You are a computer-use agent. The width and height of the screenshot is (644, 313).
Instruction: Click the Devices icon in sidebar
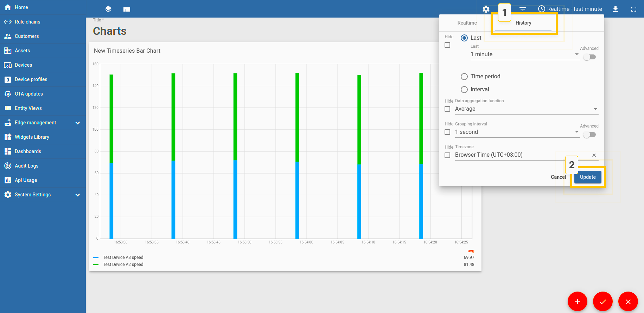point(8,65)
